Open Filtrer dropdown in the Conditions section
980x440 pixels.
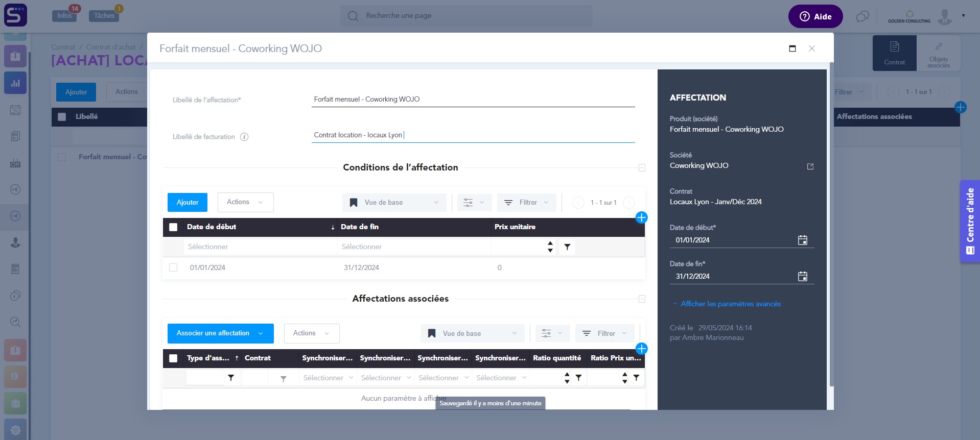click(x=526, y=203)
